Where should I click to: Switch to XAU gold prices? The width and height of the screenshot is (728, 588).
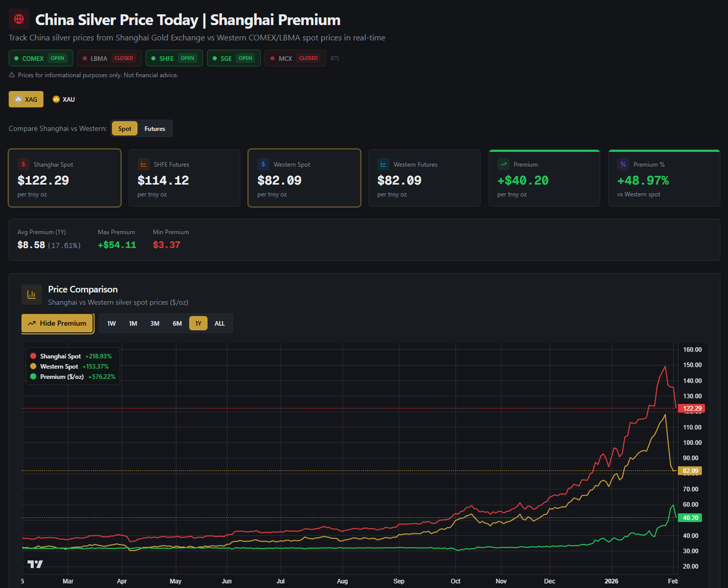pyautogui.click(x=64, y=99)
